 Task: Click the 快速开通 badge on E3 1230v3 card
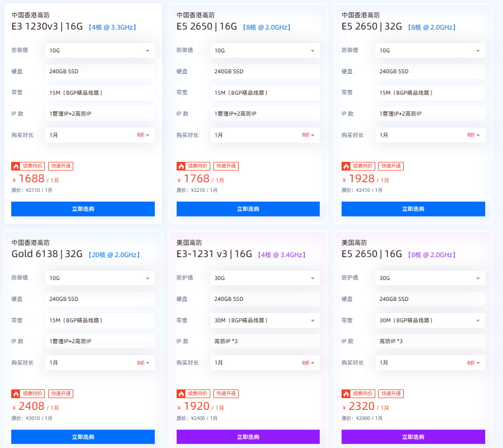(x=61, y=165)
